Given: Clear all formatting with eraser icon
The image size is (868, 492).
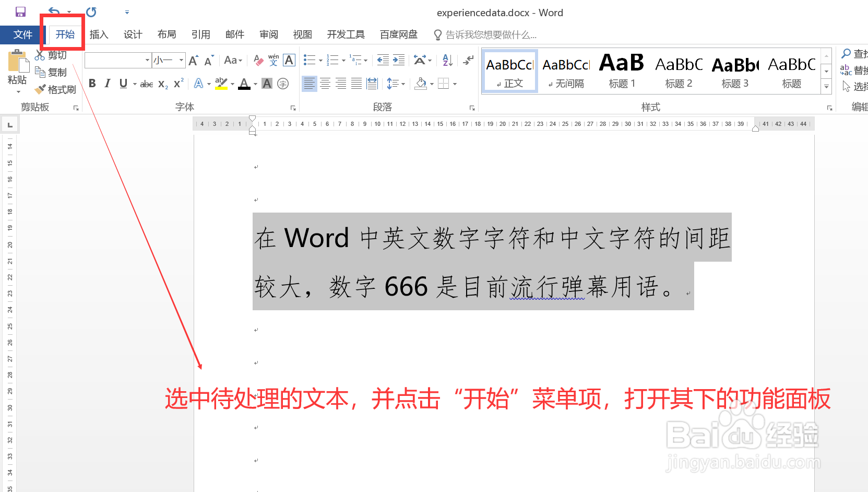Looking at the screenshot, I should [258, 60].
